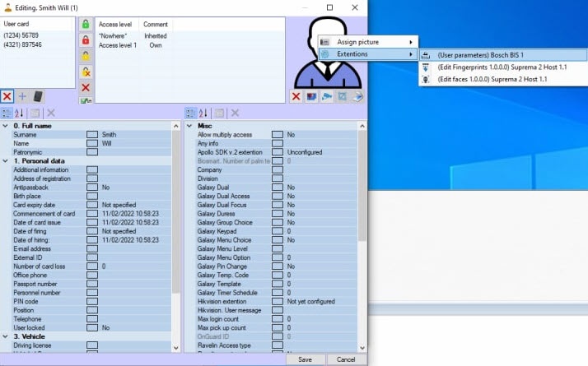588x366 pixels.
Task: Click red X below the lock icons
Action: pos(86,87)
